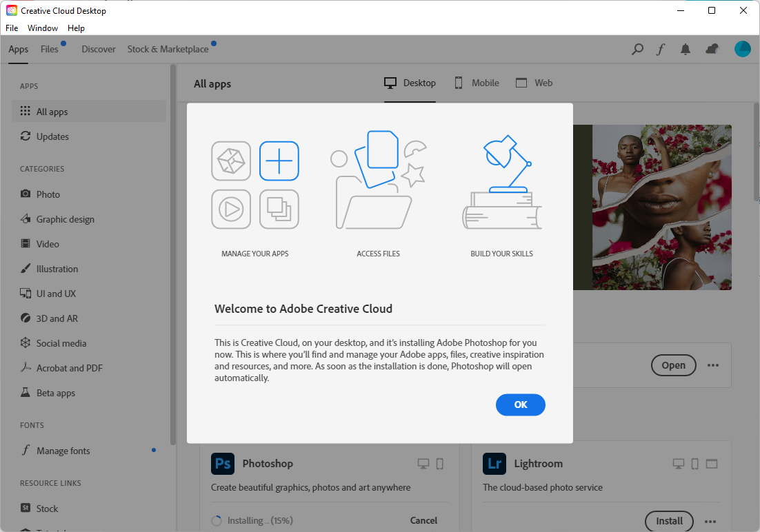The height and width of the screenshot is (532, 760).
Task: Check cloud sync status icon
Action: pos(712,49)
